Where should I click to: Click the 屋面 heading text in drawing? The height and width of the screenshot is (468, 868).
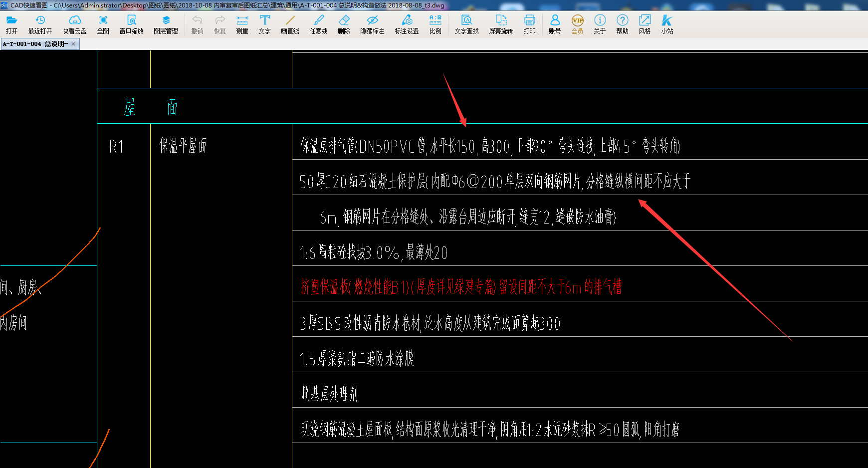pos(151,107)
